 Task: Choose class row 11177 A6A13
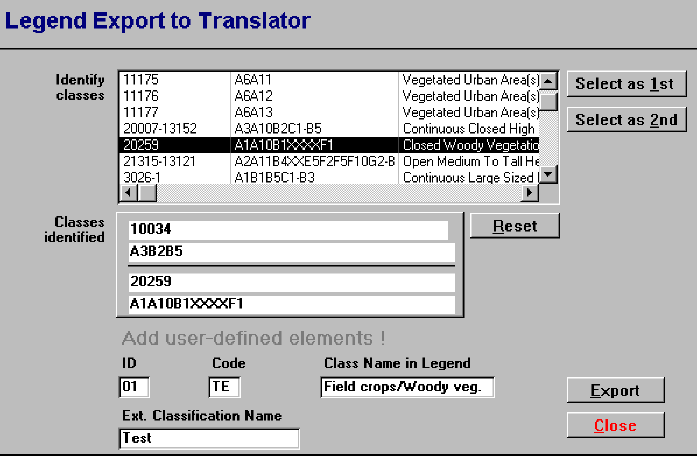328,112
